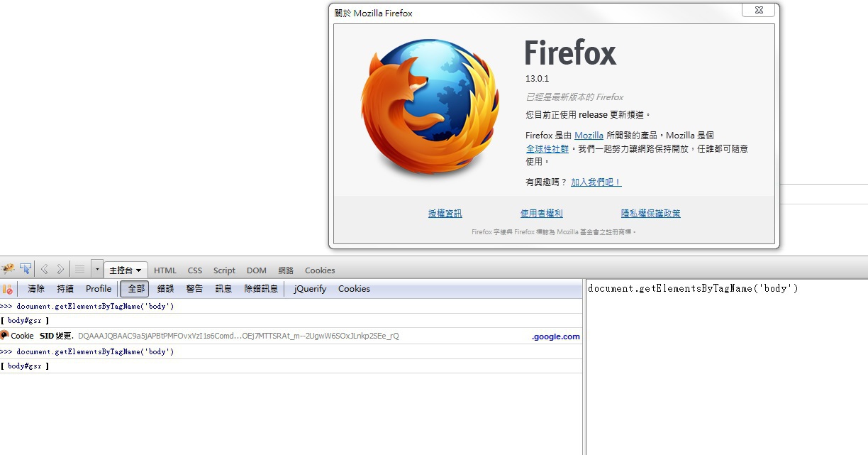Clear the console with 清除
This screenshot has width=868, height=455.
tap(36, 289)
